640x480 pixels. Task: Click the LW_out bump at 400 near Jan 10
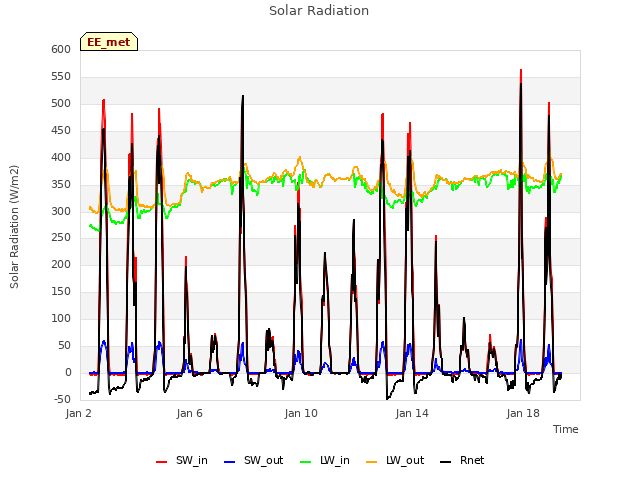(300, 158)
